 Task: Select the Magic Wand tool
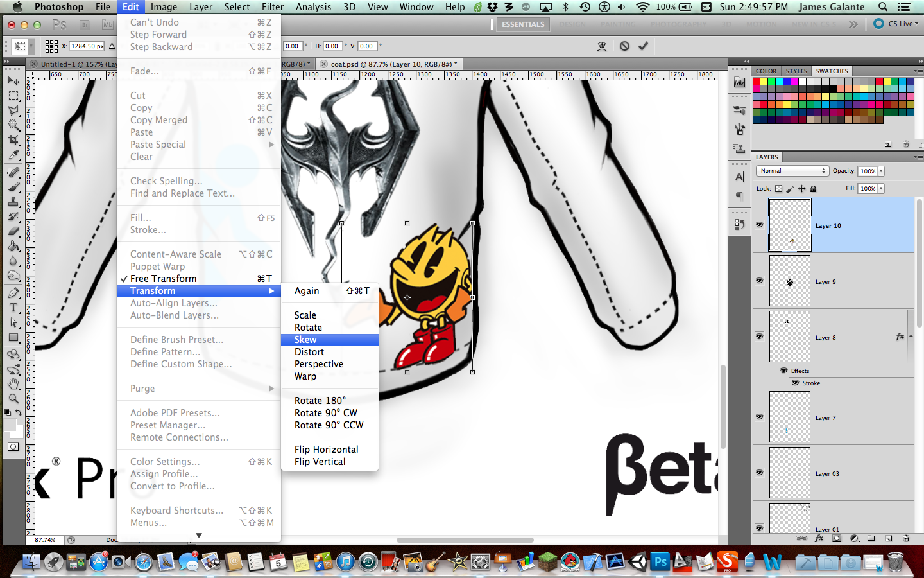point(13,125)
